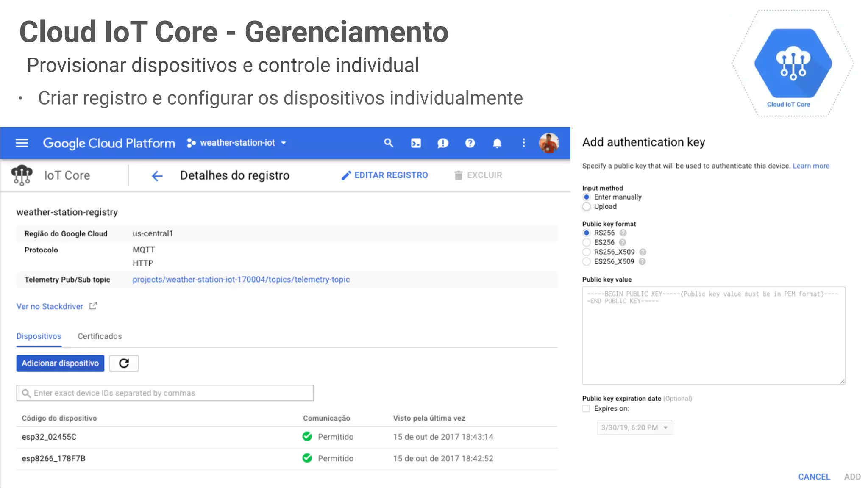
Task: Click the project selector dots icon
Action: [x=191, y=143]
